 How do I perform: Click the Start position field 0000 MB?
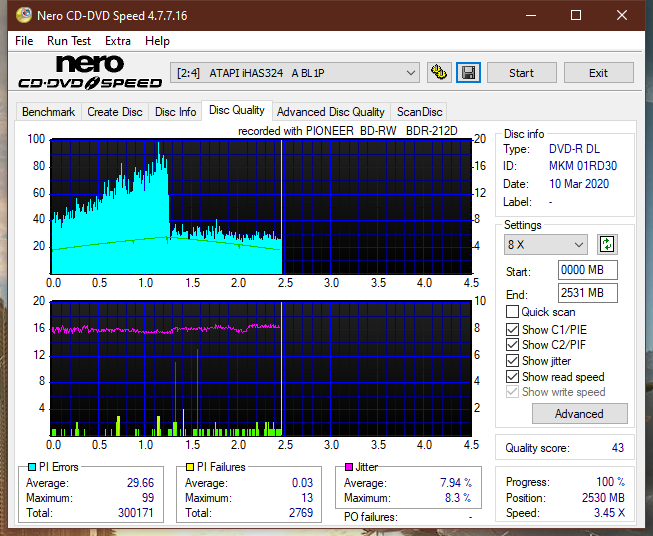coord(587,270)
